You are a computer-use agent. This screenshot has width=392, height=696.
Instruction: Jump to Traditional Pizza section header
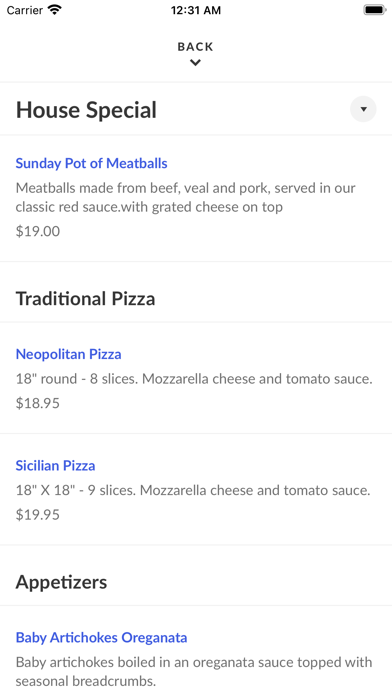point(86,299)
